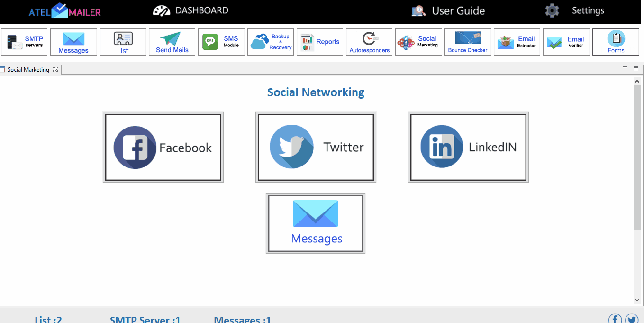Open the Bounce Checker tool
Screen dimensions: 644x323
(x=468, y=42)
